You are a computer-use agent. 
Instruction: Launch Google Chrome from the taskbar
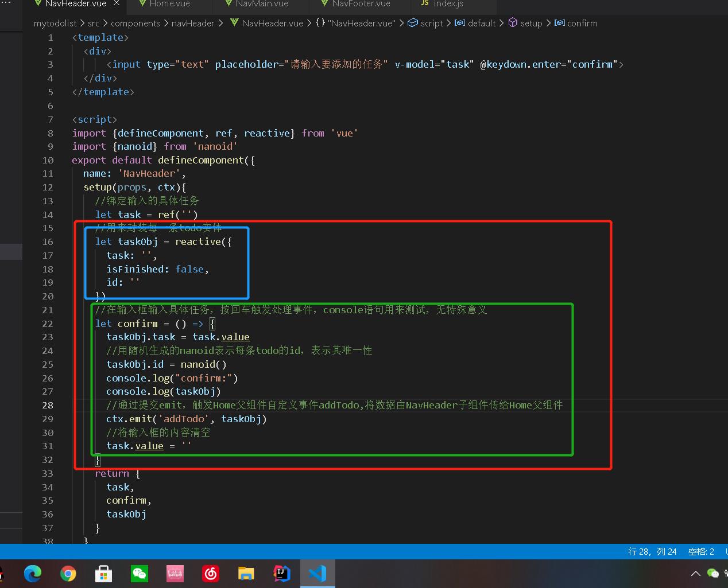68,573
